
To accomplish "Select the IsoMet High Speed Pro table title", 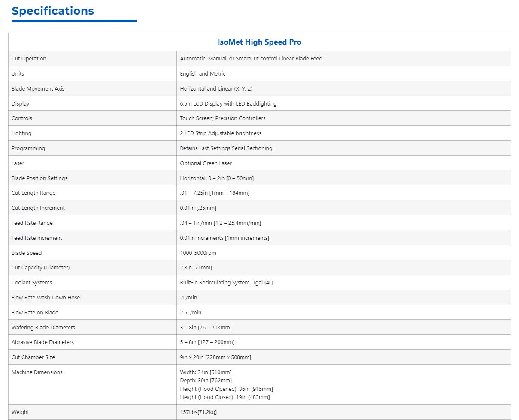I will [x=259, y=42].
